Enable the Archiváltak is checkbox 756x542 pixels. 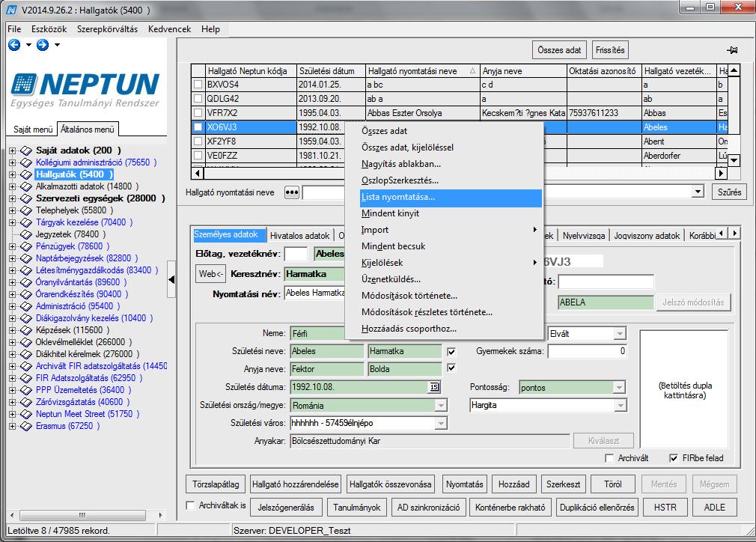190,505
